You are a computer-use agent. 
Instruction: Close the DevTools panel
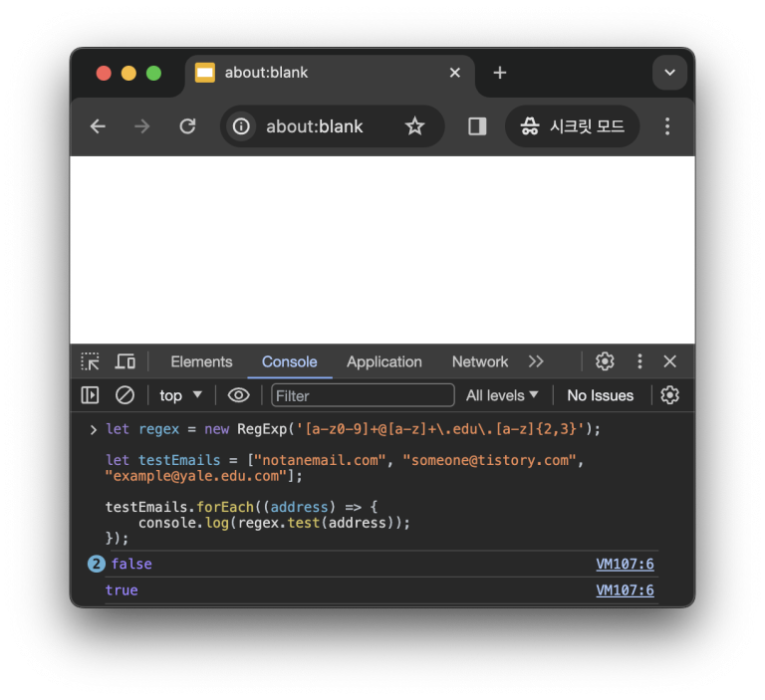tap(669, 361)
